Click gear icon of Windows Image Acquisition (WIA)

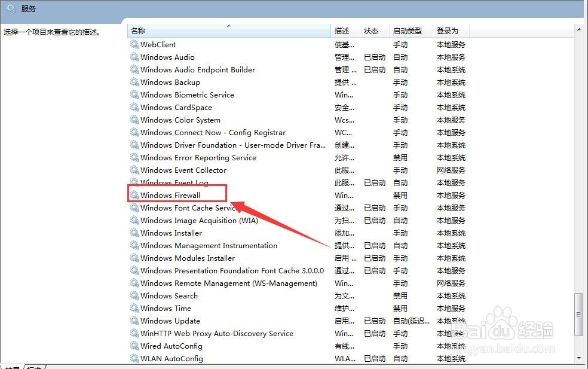click(x=134, y=220)
